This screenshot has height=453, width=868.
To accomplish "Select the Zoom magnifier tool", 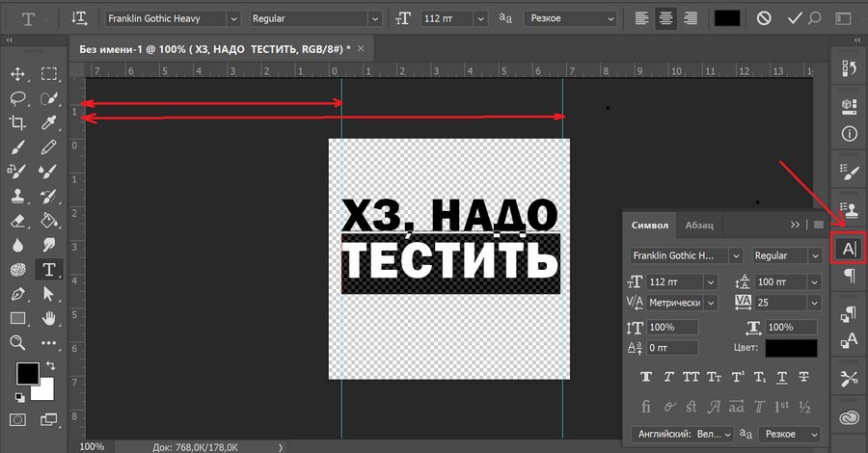I will 17,342.
